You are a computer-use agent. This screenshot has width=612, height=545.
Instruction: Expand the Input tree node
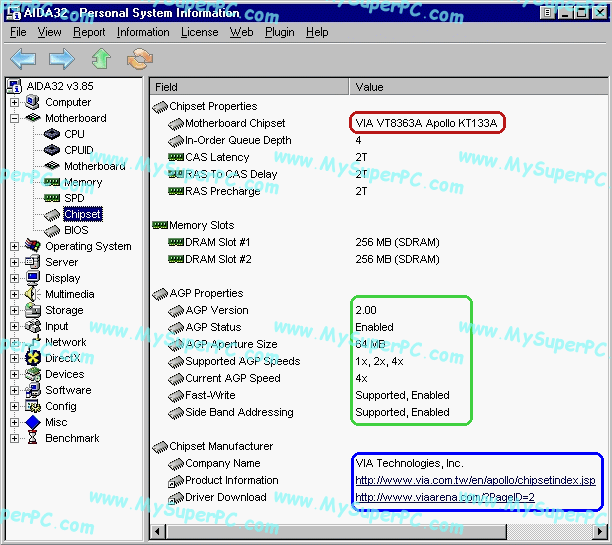(x=14, y=326)
